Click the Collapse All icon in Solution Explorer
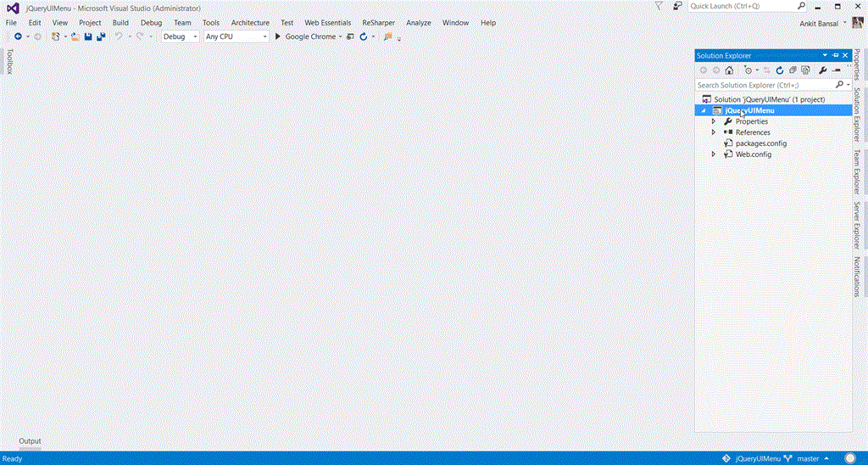The height and width of the screenshot is (465, 868). pos(793,70)
